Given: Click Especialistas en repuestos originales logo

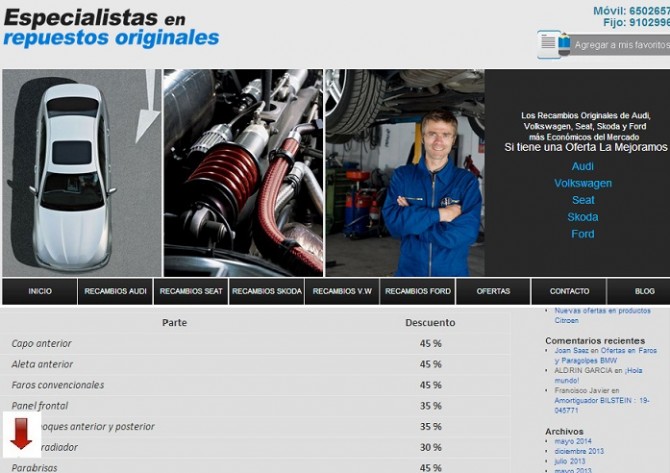Looking at the screenshot, I should point(111,27).
